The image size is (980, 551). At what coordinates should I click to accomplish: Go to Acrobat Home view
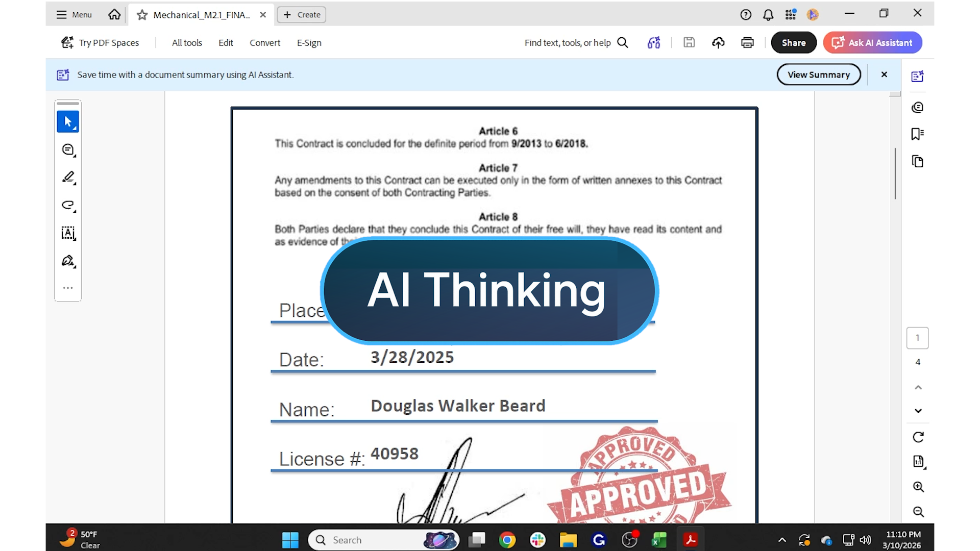tap(114, 15)
